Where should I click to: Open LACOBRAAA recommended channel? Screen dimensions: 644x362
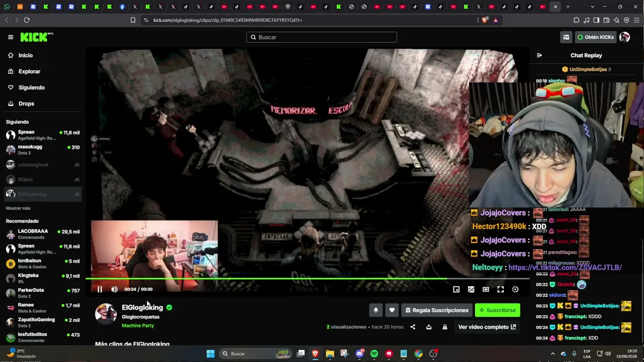click(43, 234)
